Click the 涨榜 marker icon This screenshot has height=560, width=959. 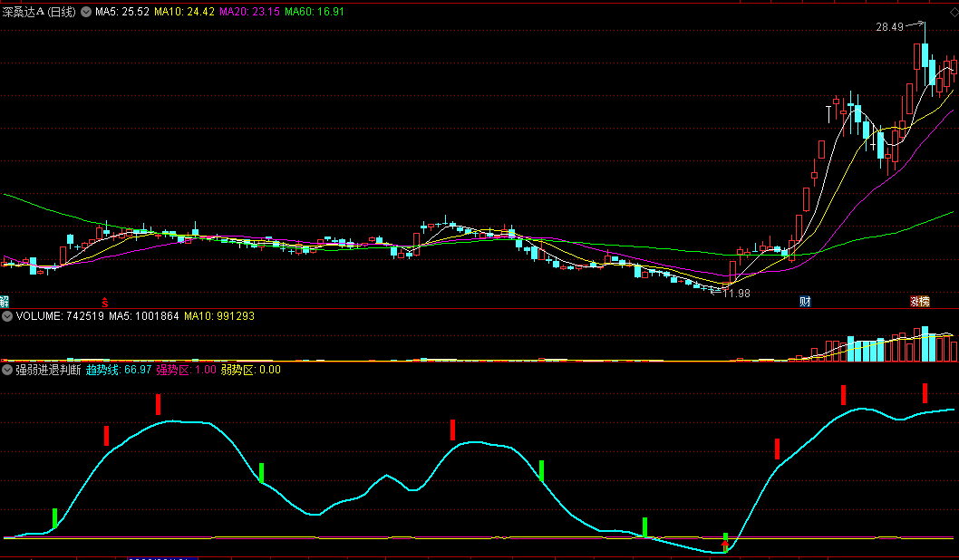pos(920,302)
